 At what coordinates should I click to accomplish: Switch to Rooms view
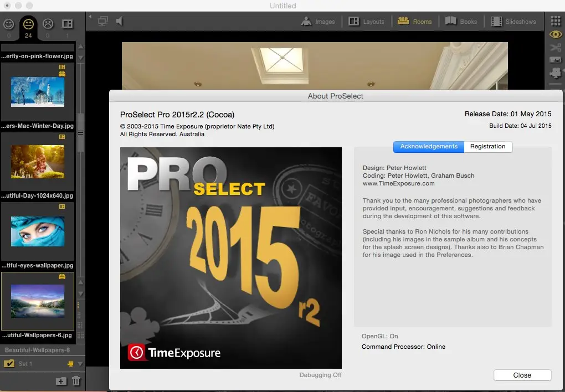[x=414, y=22]
